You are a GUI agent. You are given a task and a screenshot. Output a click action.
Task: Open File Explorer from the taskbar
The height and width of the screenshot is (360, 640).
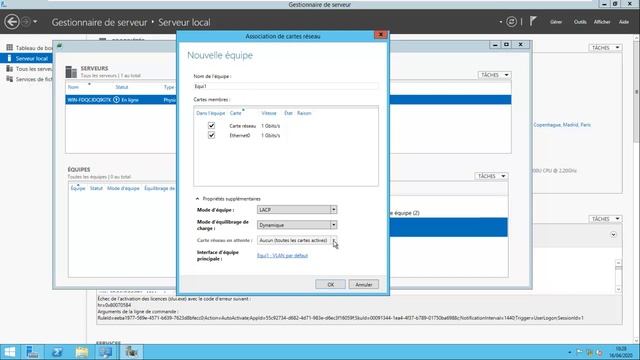click(82, 352)
